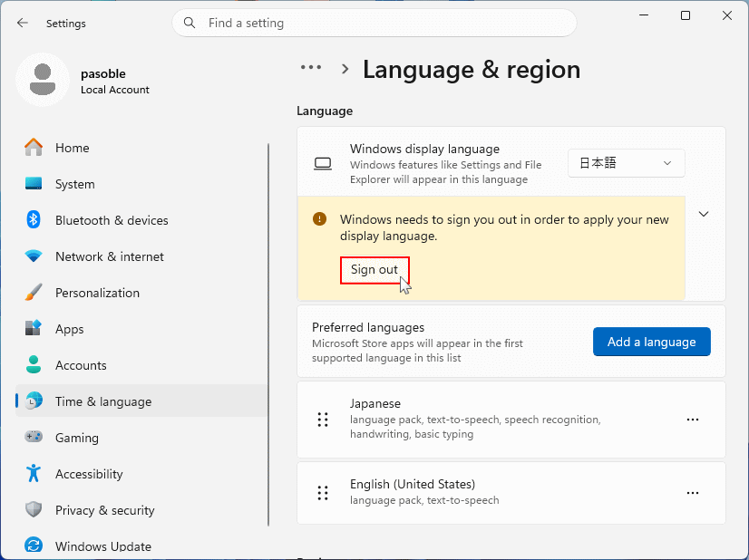Select the Accounts settings entry
749x560 pixels.
click(x=84, y=365)
